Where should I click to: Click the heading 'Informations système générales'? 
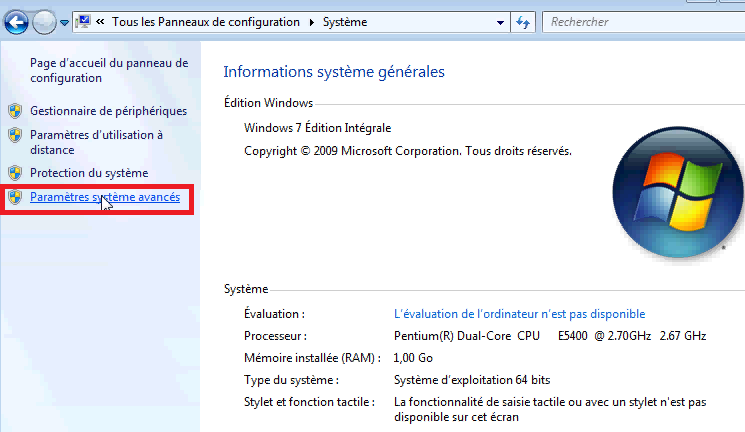pos(334,72)
